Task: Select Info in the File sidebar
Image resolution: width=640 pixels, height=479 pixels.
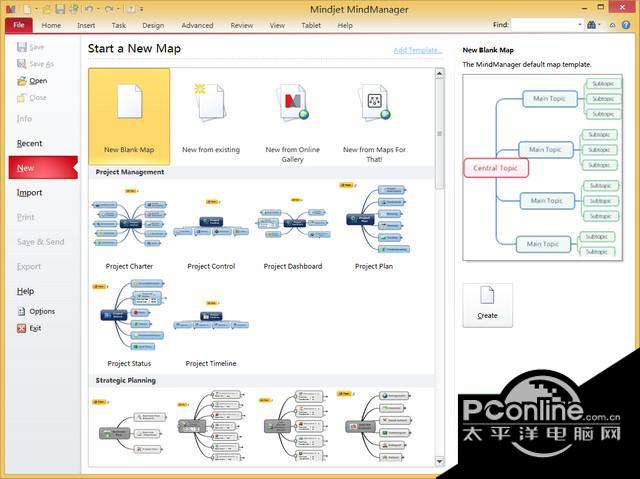Action: 24,119
